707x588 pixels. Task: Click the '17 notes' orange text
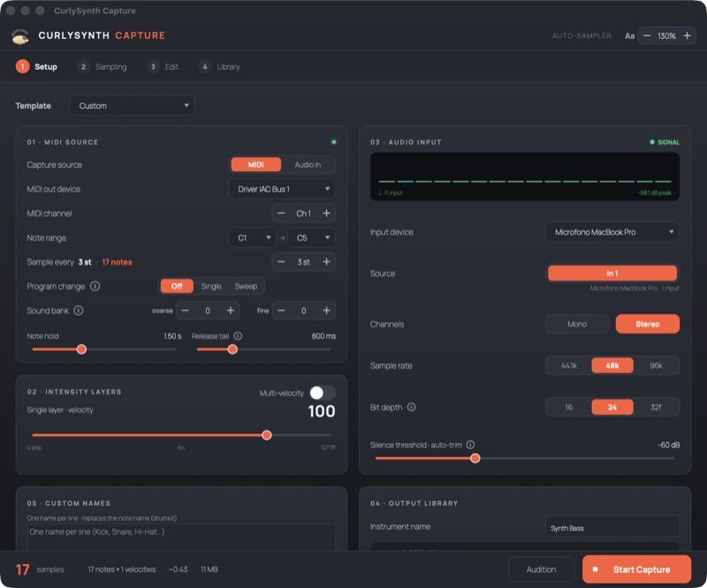click(x=117, y=263)
